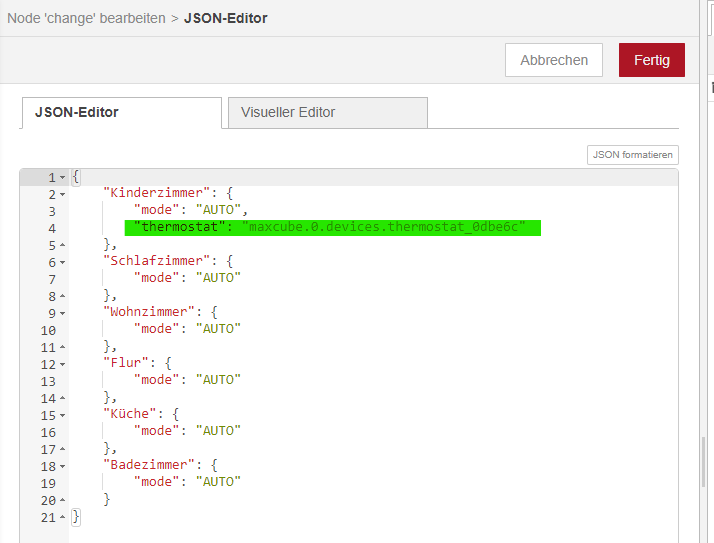
Task: Click line number 19 in gutter
Action: point(48,483)
